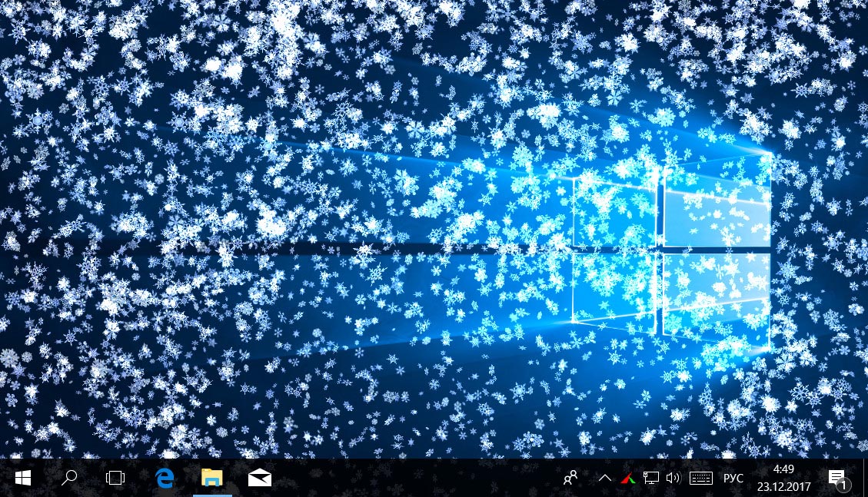Open Task View

pyautogui.click(x=115, y=478)
